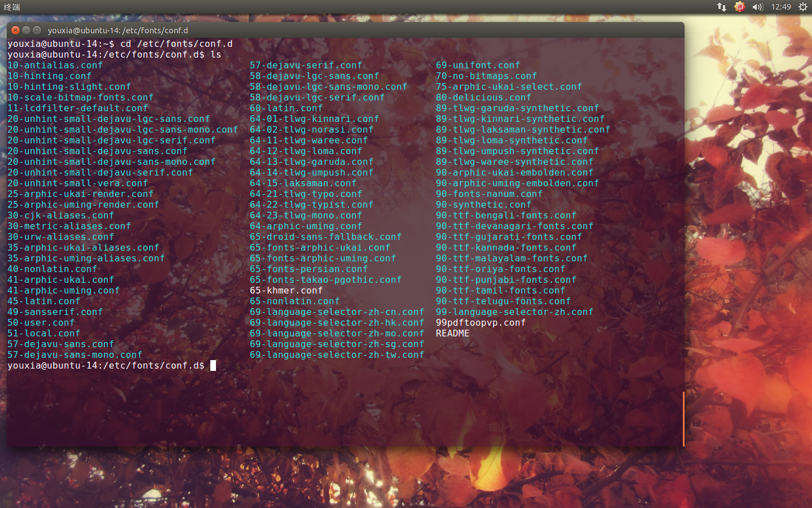
Task: Click the 10-scale-bitmap-fonts.conf entry
Action: (x=81, y=98)
